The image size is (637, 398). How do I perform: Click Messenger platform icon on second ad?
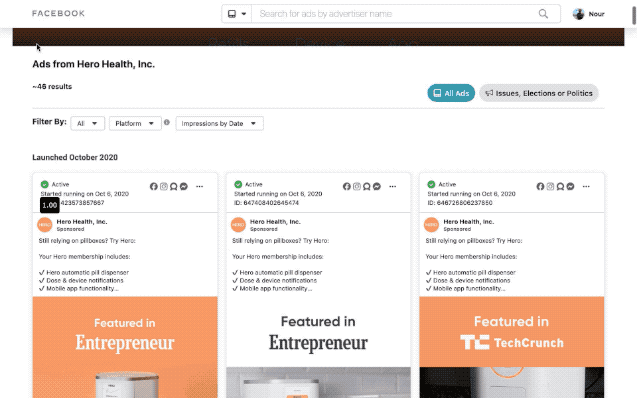pyautogui.click(x=377, y=186)
